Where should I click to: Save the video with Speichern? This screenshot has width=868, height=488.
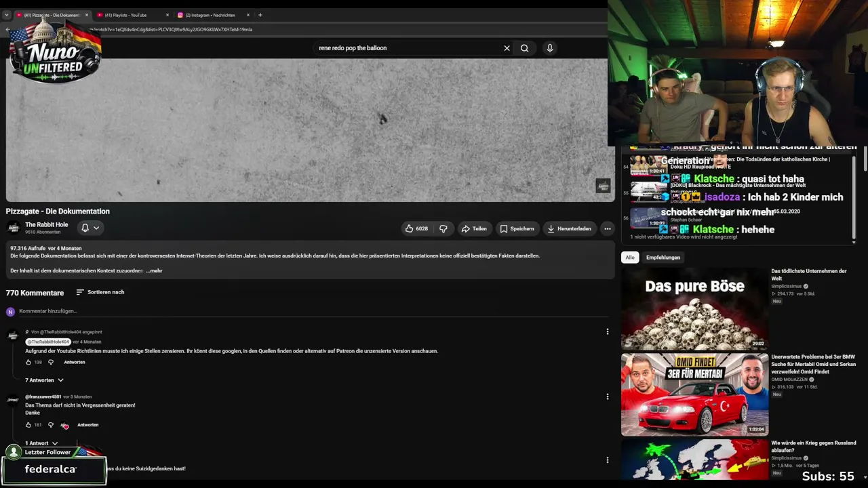pyautogui.click(x=517, y=228)
